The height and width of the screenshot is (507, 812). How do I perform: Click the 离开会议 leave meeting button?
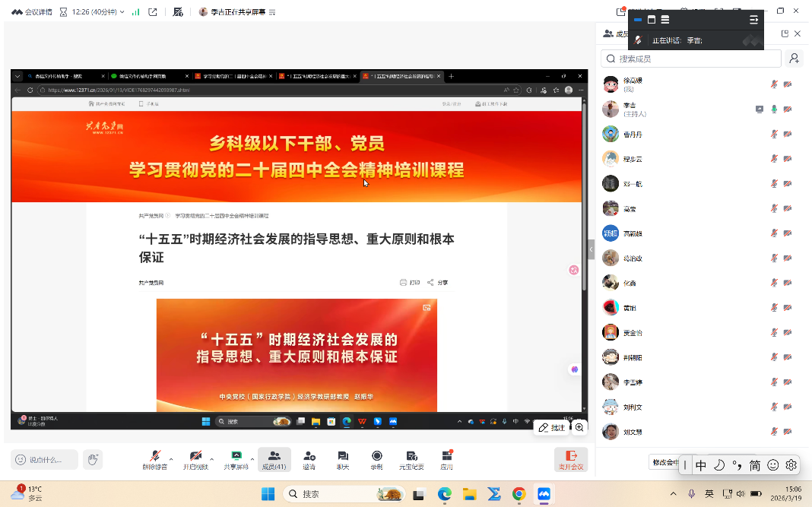[x=570, y=459]
